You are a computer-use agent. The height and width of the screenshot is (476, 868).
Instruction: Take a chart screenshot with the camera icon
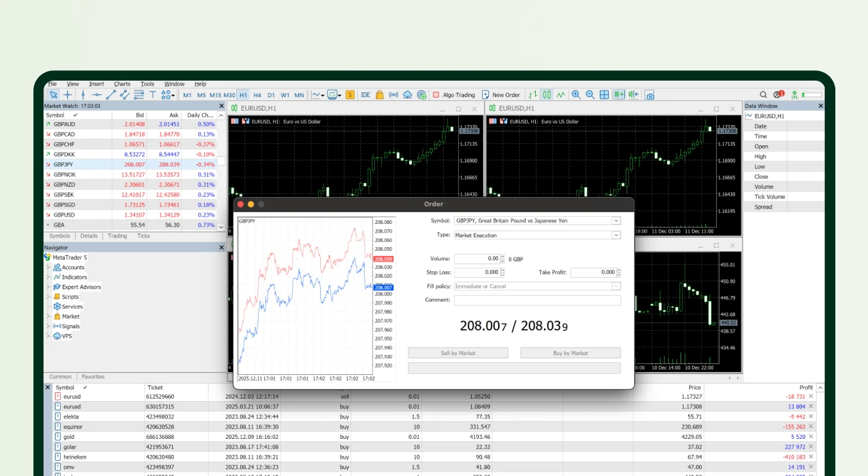[x=649, y=94]
